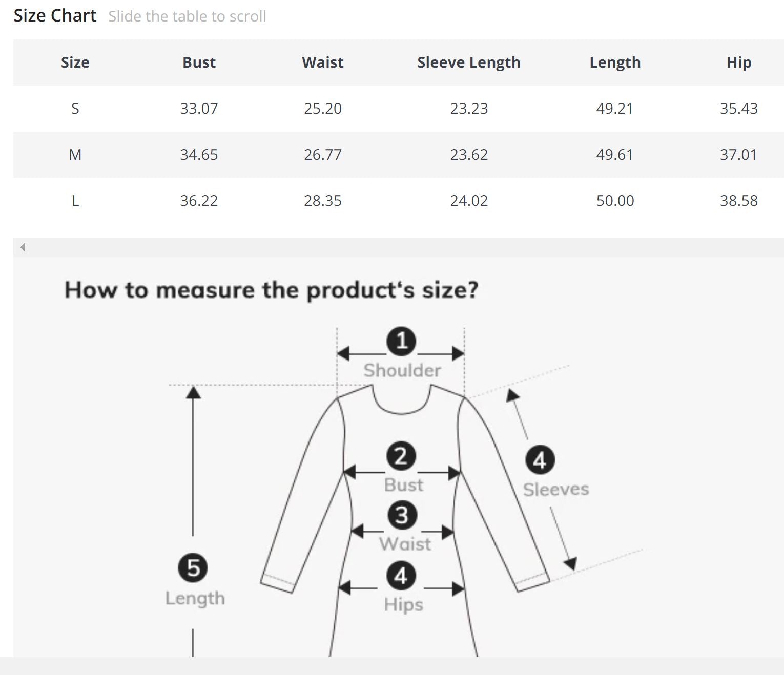Click the Waist column header
Image resolution: width=784 pixels, height=675 pixels.
point(323,62)
